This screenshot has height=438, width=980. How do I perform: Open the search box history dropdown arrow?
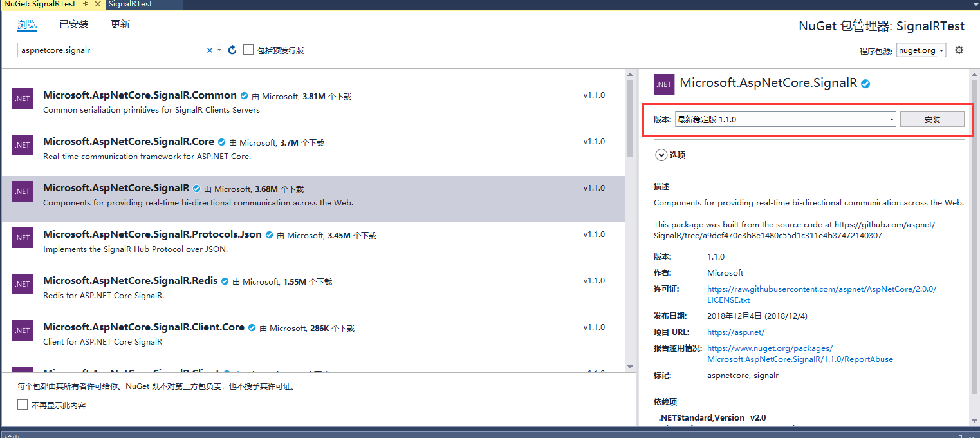coord(219,50)
